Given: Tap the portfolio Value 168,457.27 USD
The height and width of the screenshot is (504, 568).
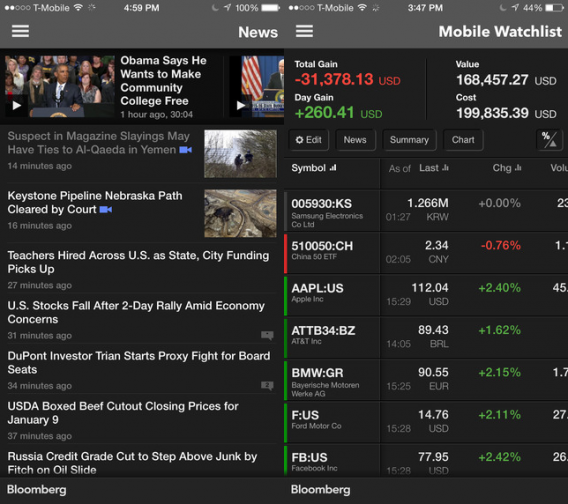Looking at the screenshot, I should pyautogui.click(x=506, y=80).
